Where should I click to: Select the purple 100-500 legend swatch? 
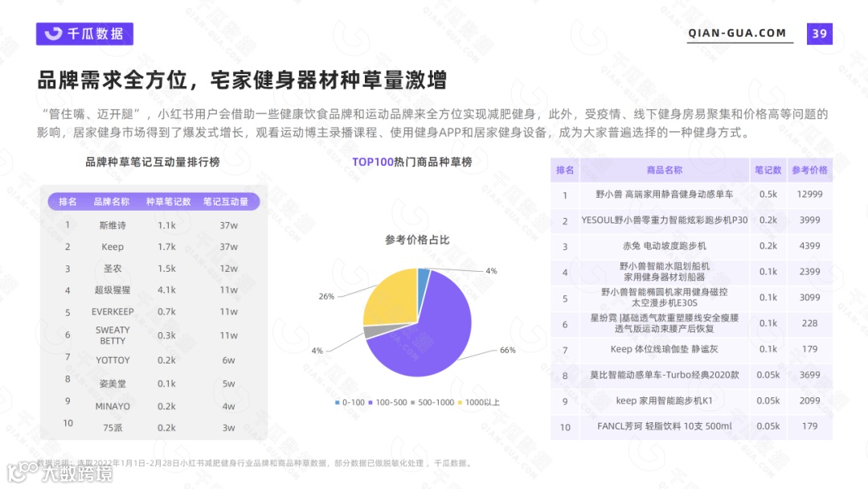(371, 403)
